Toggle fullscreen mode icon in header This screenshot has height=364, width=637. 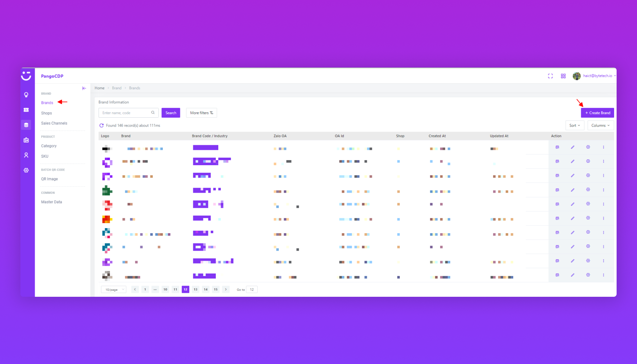pyautogui.click(x=550, y=76)
